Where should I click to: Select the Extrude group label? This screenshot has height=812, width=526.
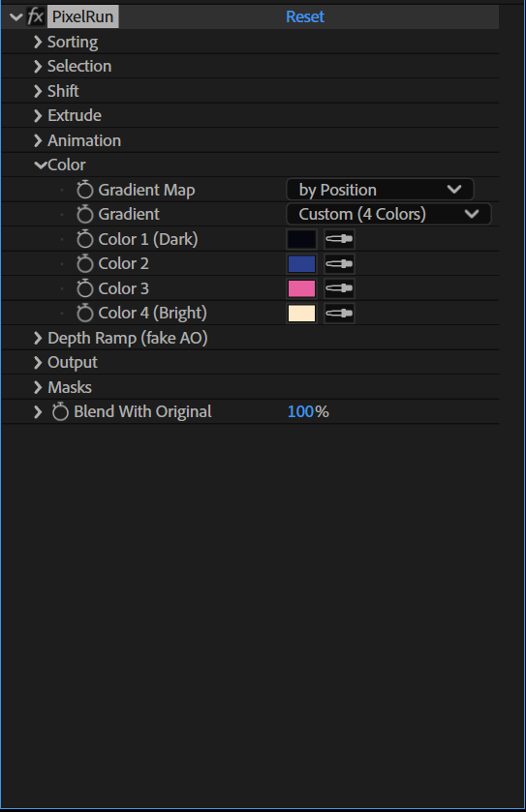coord(75,115)
